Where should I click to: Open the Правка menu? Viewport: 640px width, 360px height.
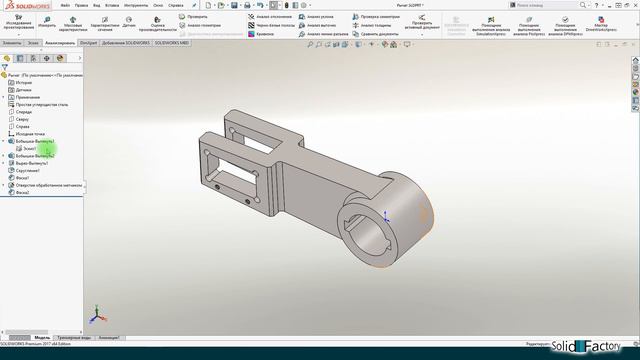point(82,5)
